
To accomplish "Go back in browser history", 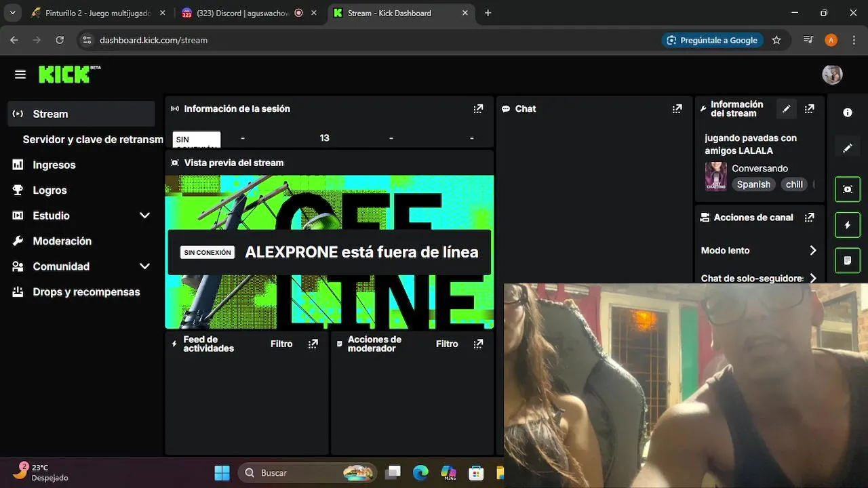I will 14,40.
